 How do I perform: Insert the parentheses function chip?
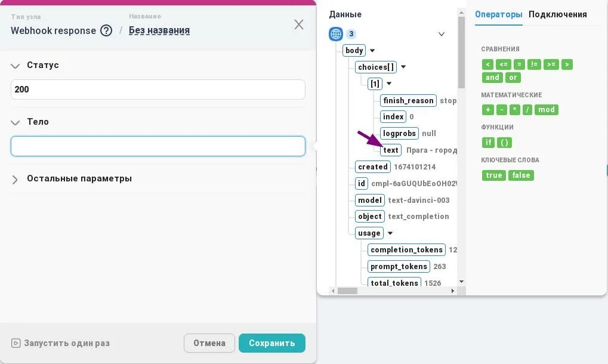[x=504, y=143]
